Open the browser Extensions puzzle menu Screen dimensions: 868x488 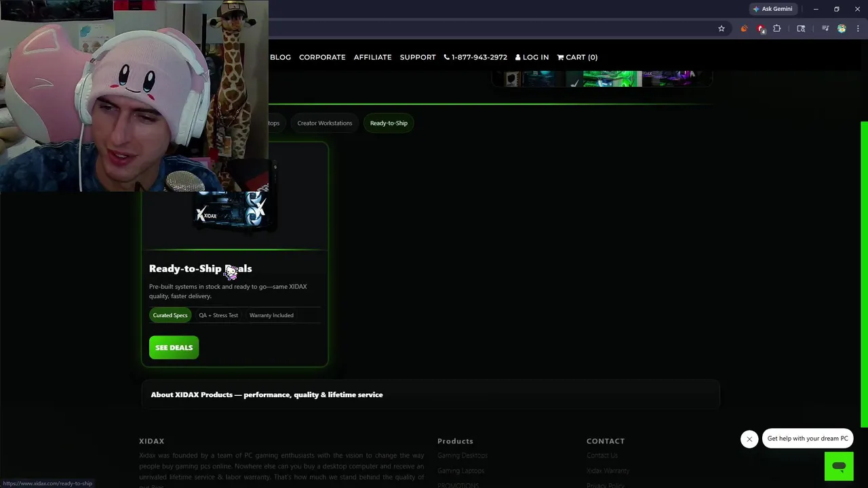(x=777, y=28)
